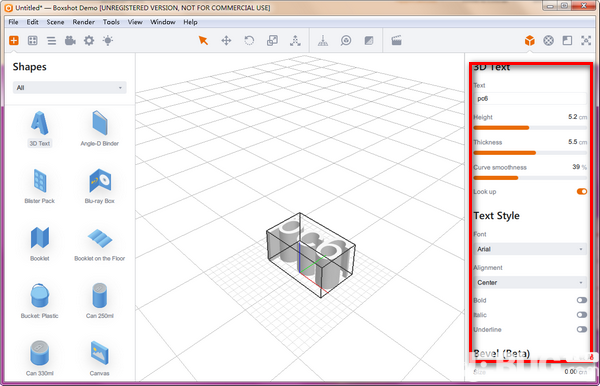The height and width of the screenshot is (386, 600).
Task: Add a Can 250ml shape
Action: (99, 301)
